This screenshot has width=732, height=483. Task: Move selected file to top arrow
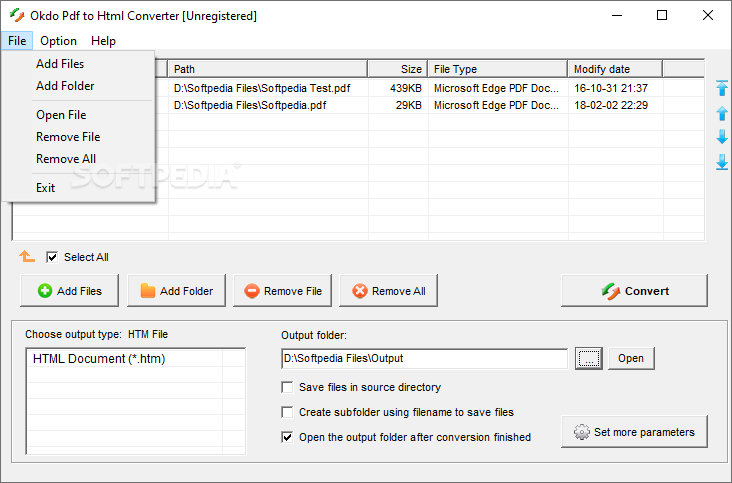pos(722,88)
